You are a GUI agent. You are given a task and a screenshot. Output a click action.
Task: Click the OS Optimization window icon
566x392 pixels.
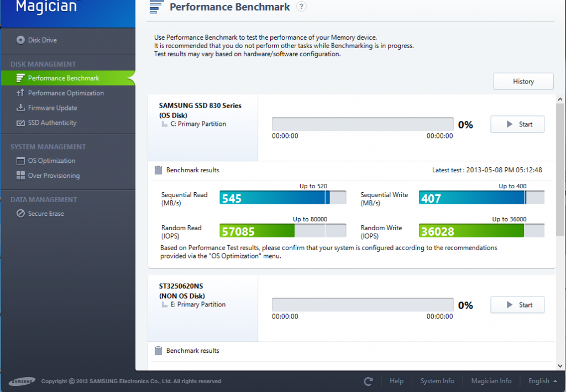[20, 161]
